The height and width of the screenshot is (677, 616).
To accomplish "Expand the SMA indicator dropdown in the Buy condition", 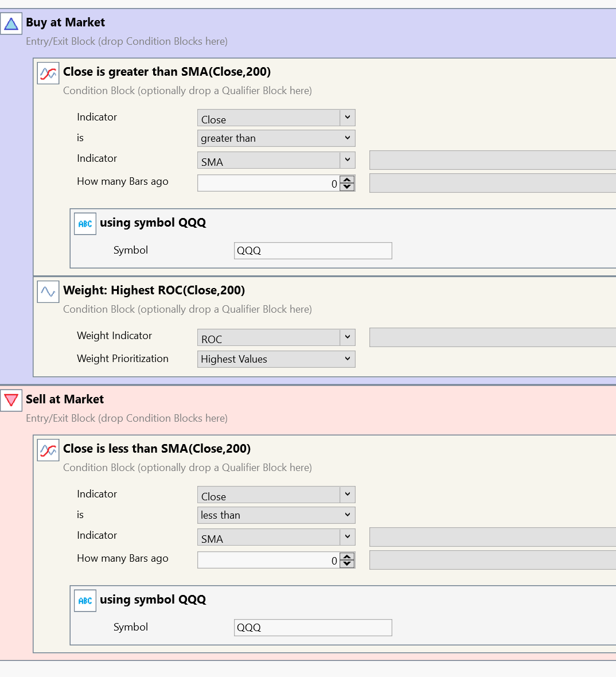I will click(x=347, y=160).
